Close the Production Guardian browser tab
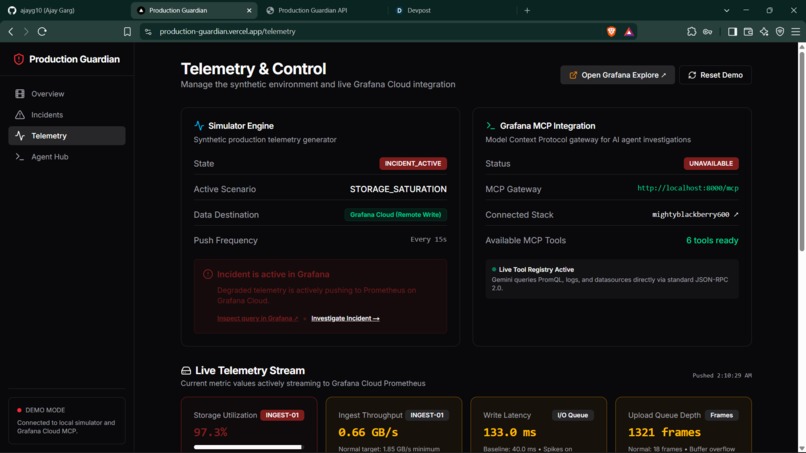 (249, 10)
